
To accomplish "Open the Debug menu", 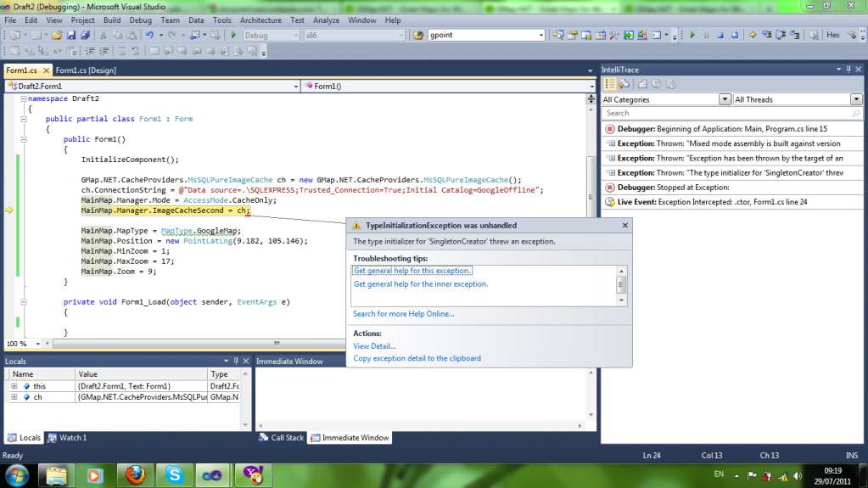I will tap(140, 20).
